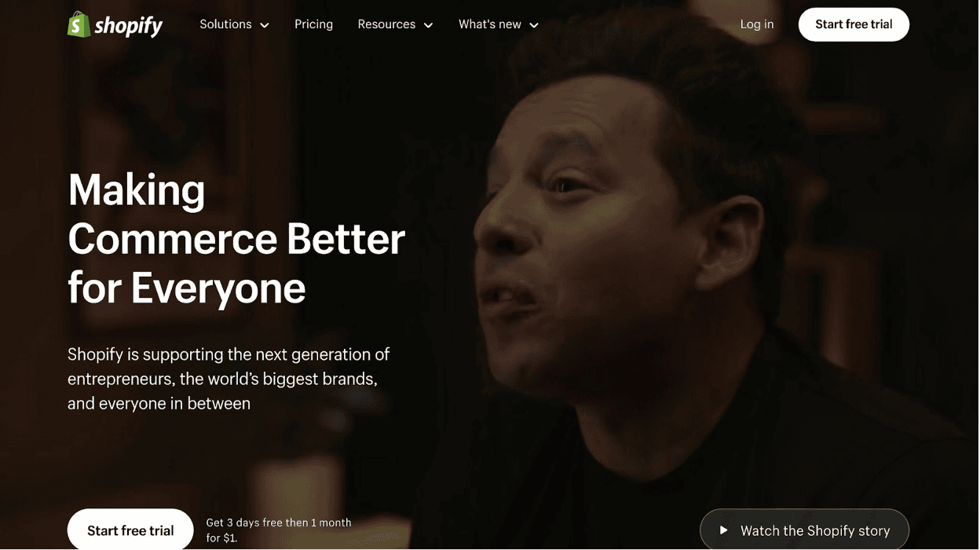Click the hero Start free trial button
Viewport: 980px width, 550px height.
point(130,530)
